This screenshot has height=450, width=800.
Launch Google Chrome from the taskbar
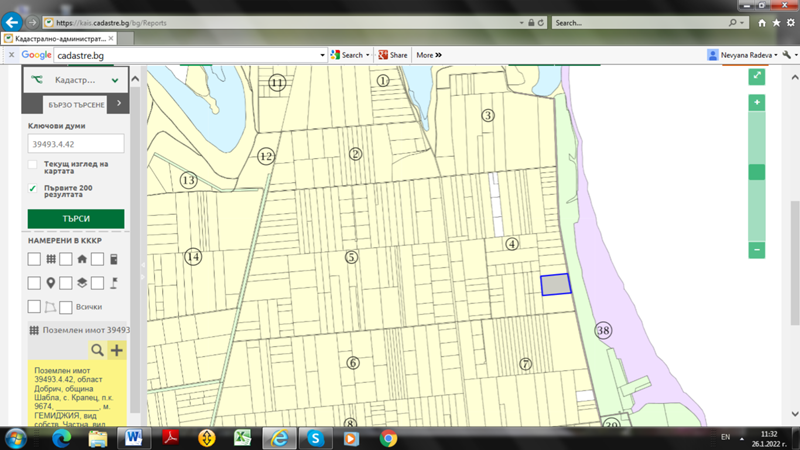tap(388, 438)
